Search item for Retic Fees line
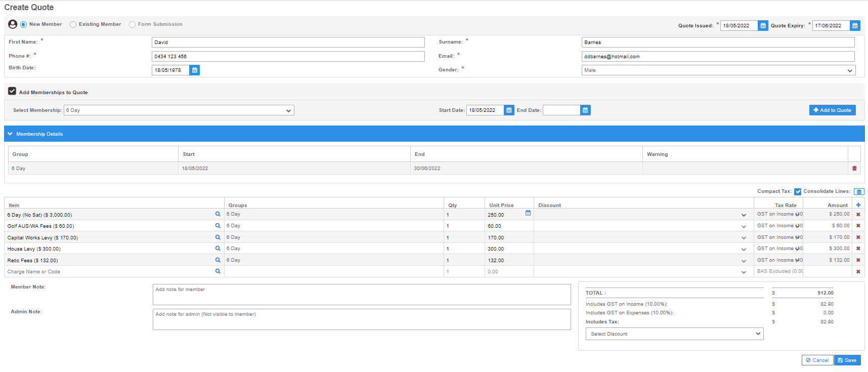 tap(218, 260)
